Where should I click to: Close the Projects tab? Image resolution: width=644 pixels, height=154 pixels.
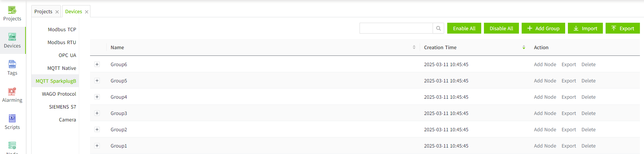[57, 12]
